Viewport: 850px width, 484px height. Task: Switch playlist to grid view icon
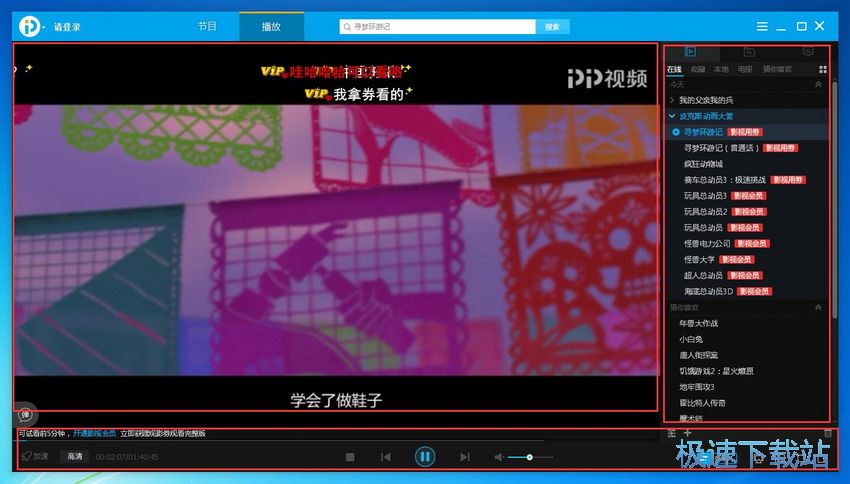(x=823, y=69)
